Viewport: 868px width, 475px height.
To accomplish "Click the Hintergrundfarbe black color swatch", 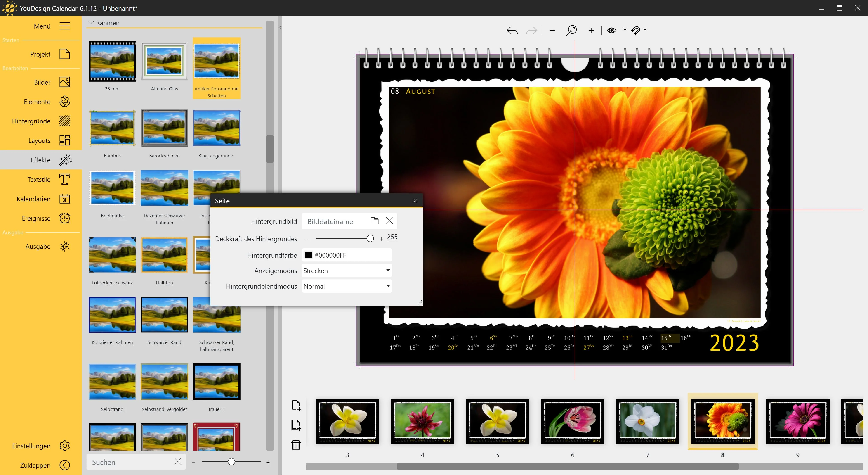I will (308, 255).
